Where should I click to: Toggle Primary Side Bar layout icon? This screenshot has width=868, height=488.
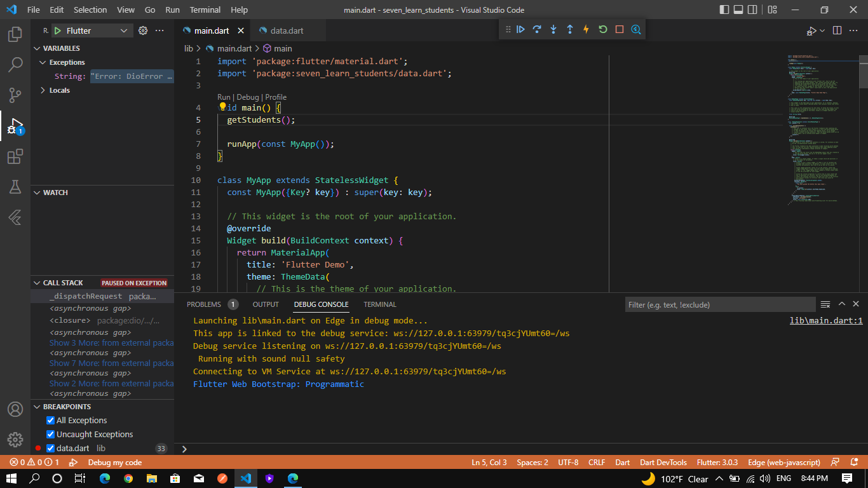pyautogui.click(x=724, y=10)
